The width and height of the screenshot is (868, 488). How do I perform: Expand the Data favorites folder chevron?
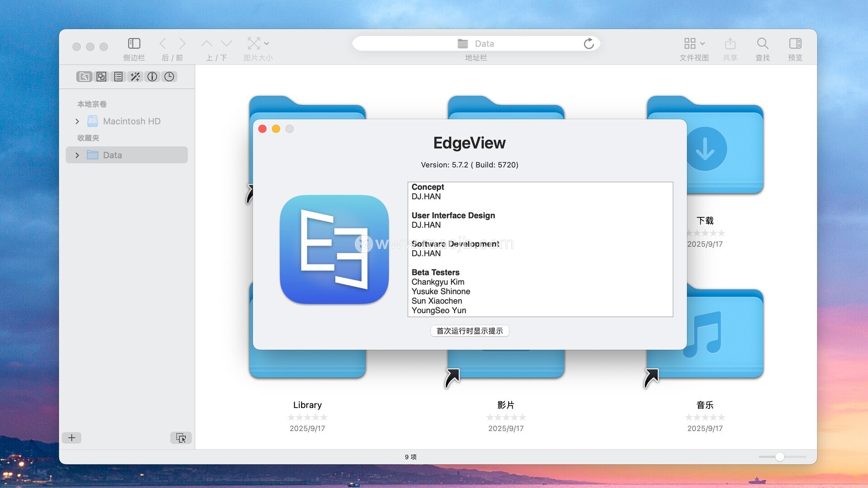pos(77,155)
